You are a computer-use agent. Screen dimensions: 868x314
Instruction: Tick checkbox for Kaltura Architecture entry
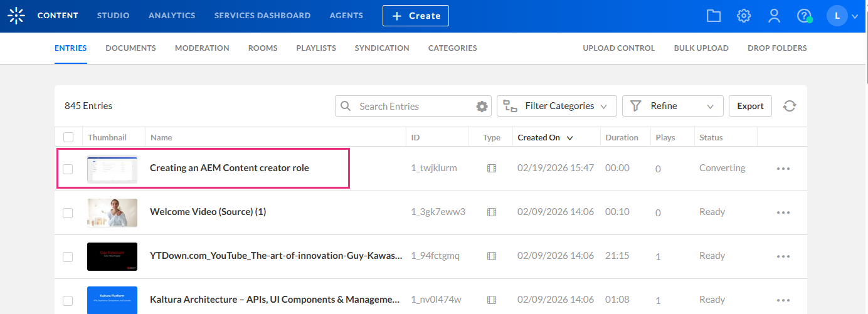[x=68, y=300]
